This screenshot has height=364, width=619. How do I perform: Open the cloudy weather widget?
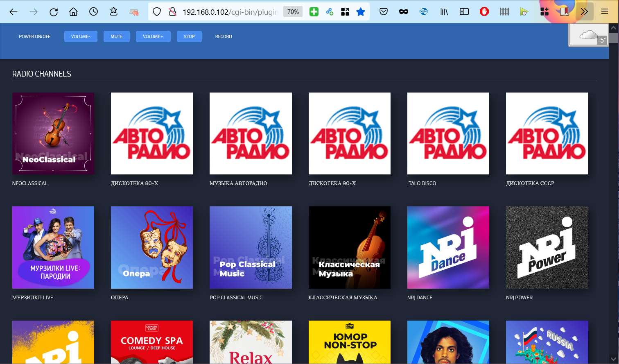coord(588,35)
